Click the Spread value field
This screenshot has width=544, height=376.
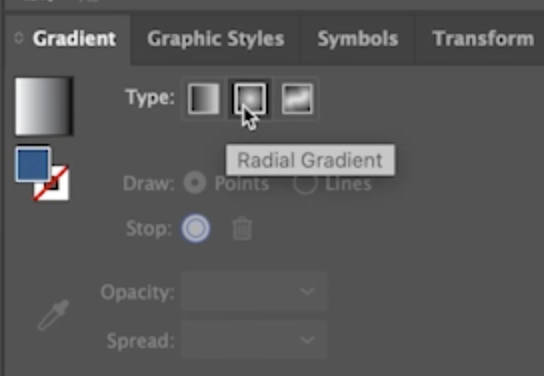click(254, 339)
